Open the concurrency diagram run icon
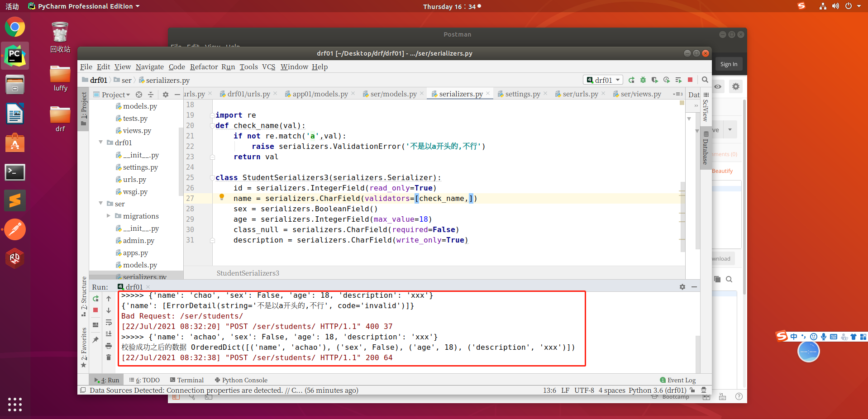Viewport: 868px width, 419px height. 678,80
